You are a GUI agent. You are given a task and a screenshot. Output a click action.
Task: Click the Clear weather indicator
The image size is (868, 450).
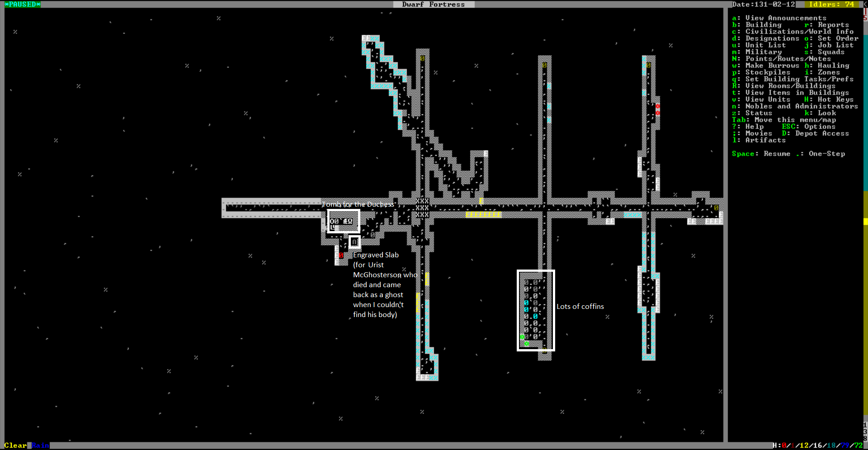[x=15, y=445]
